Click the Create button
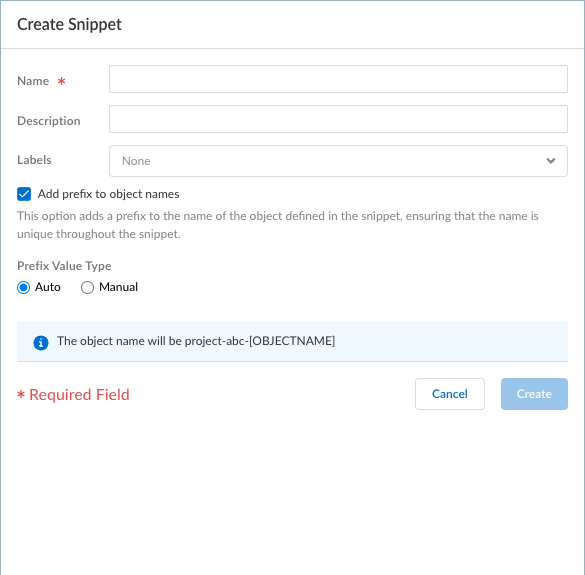Image resolution: width=585 pixels, height=575 pixels. tap(534, 394)
